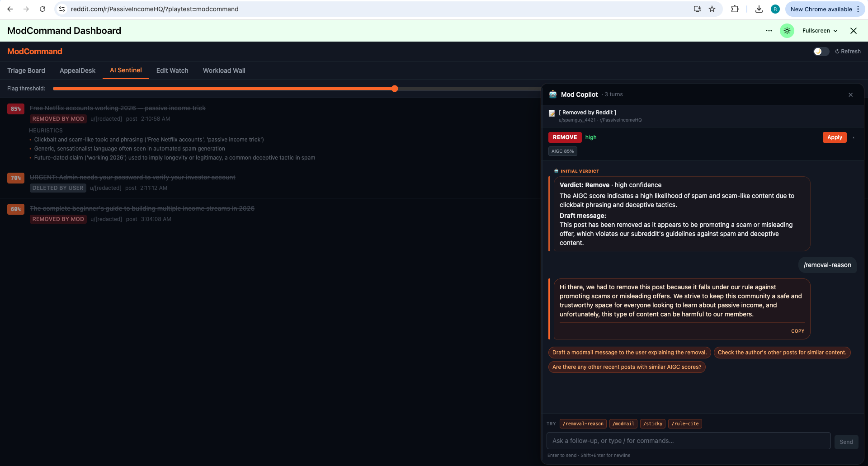The width and height of the screenshot is (868, 466).
Task: Click the AIGC 85% tag
Action: (x=563, y=151)
